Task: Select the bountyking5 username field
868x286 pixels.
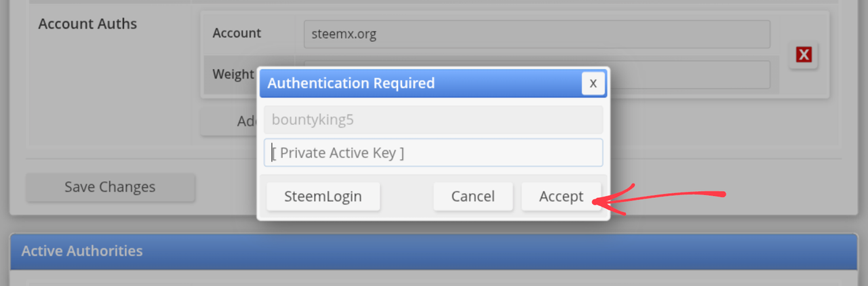Action: (433, 120)
